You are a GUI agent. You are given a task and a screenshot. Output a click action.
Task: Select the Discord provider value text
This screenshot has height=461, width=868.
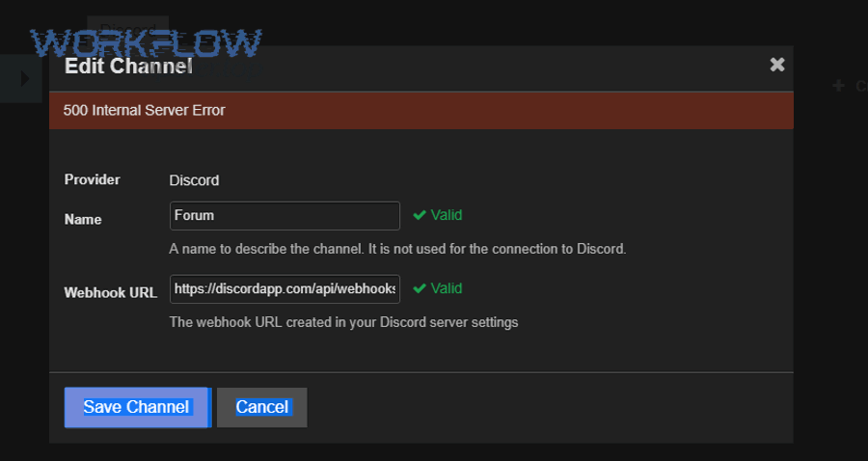(x=194, y=180)
